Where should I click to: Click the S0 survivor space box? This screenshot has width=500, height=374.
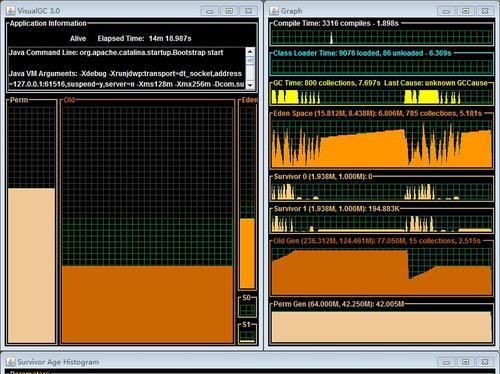click(247, 310)
